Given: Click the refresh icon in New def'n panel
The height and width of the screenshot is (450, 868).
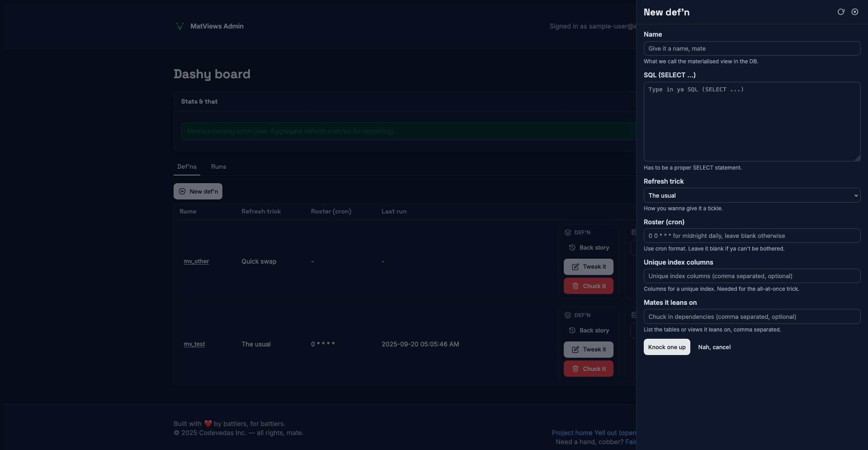Looking at the screenshot, I should coord(841,12).
